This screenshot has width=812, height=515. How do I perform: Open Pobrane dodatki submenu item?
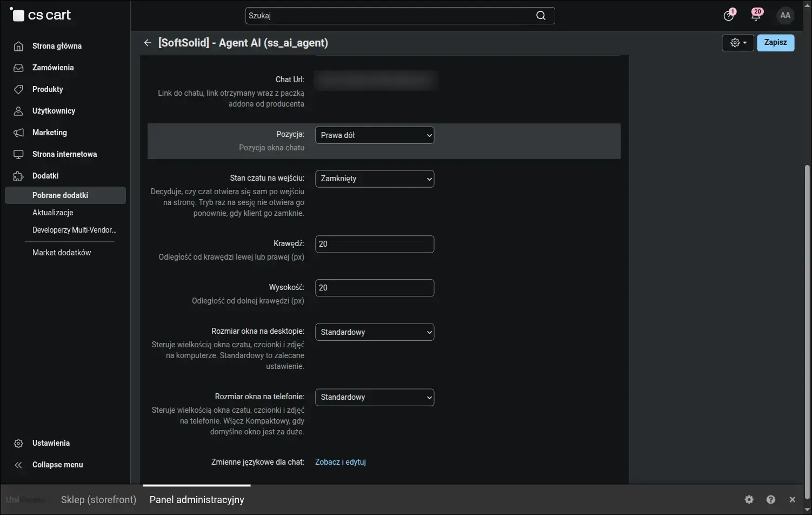pos(65,195)
